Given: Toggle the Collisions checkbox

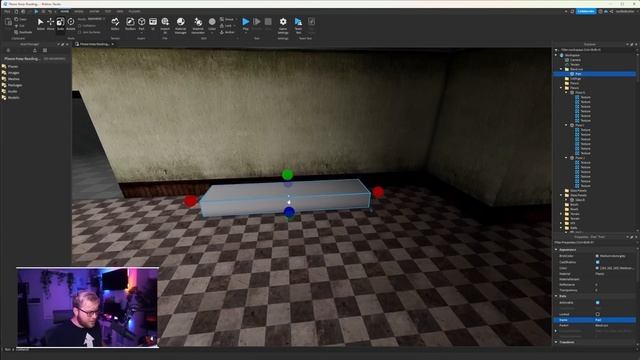Looking at the screenshot, I should click(80, 26).
